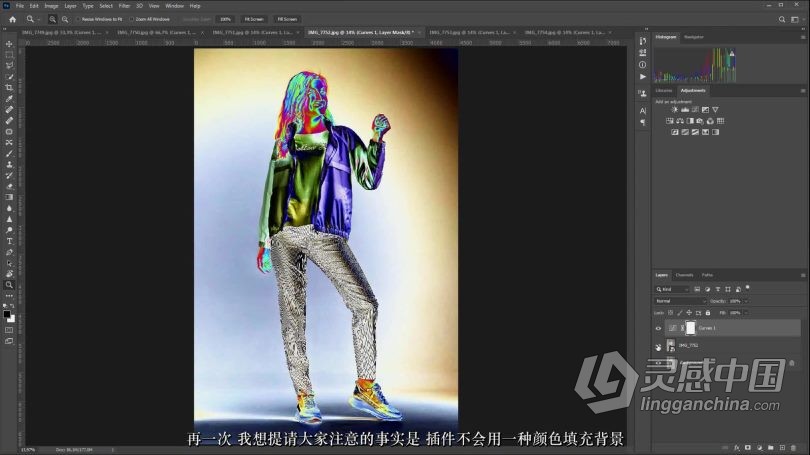The image size is (810, 455).
Task: Toggle the pixel layer filter
Action: pos(697,289)
